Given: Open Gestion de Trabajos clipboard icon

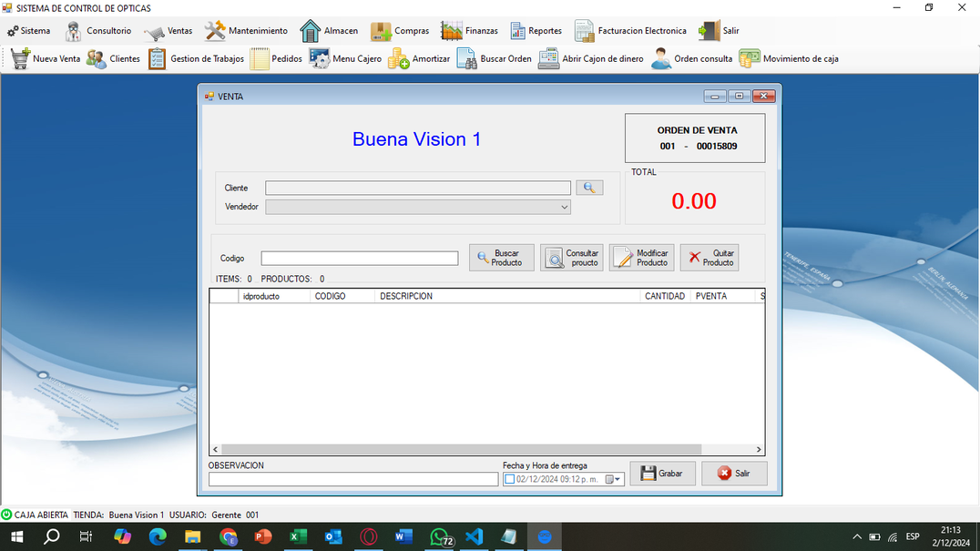Looking at the screenshot, I should 157,58.
